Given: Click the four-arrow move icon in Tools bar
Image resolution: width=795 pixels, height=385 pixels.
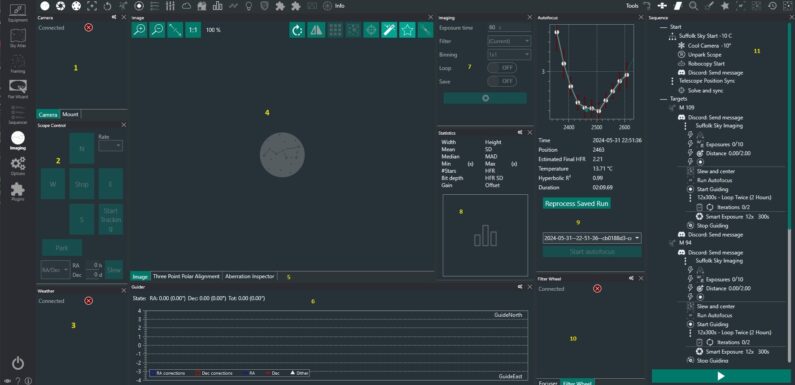Looking at the screenshot, I should pyautogui.click(x=662, y=6).
